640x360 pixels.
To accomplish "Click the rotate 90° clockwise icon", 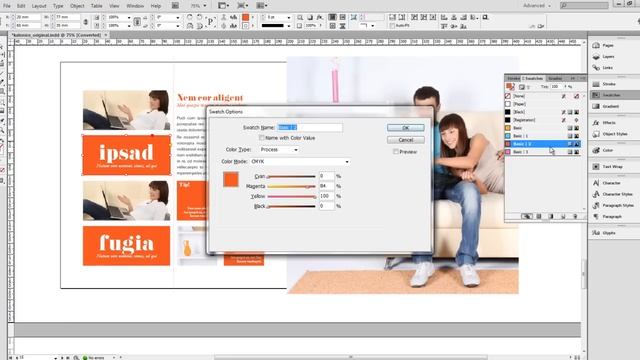I will click(x=190, y=17).
